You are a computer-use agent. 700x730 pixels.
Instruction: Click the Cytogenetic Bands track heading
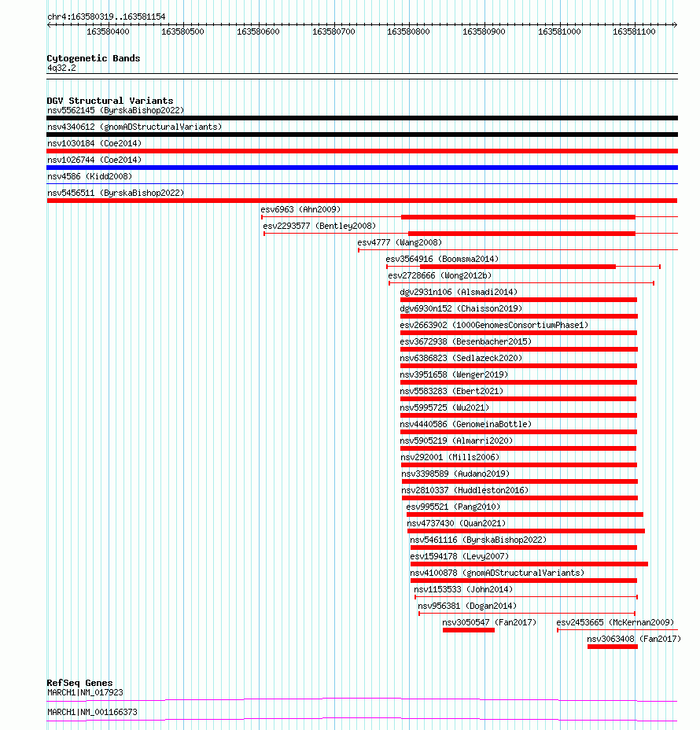click(94, 58)
